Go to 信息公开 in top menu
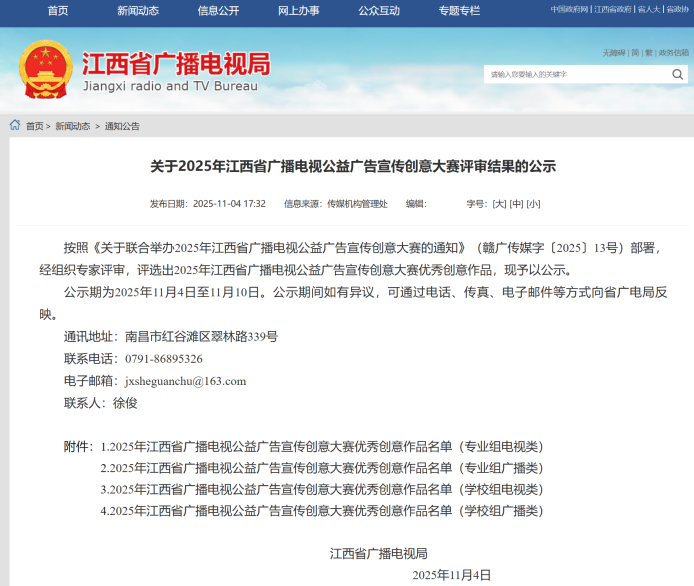This screenshot has height=586, width=694. 218,11
